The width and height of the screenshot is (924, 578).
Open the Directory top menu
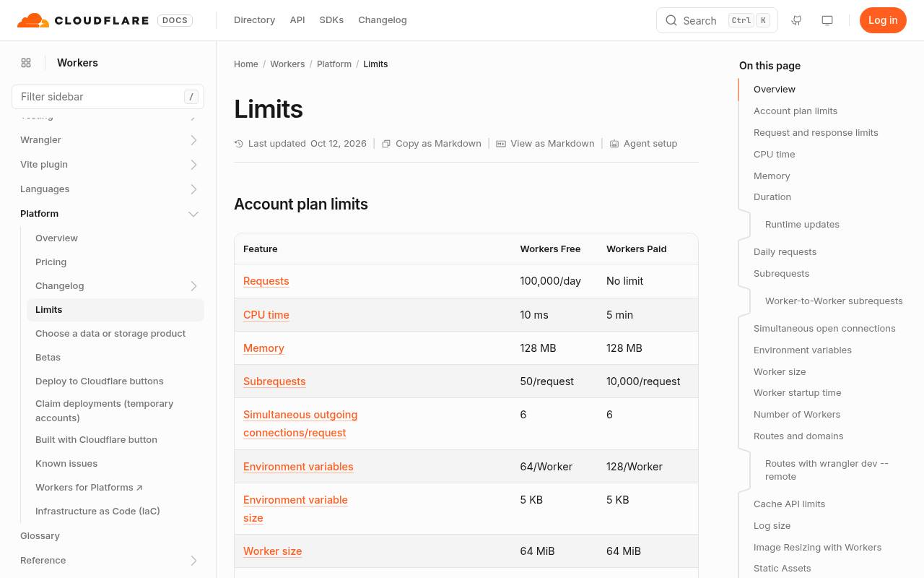[254, 20]
